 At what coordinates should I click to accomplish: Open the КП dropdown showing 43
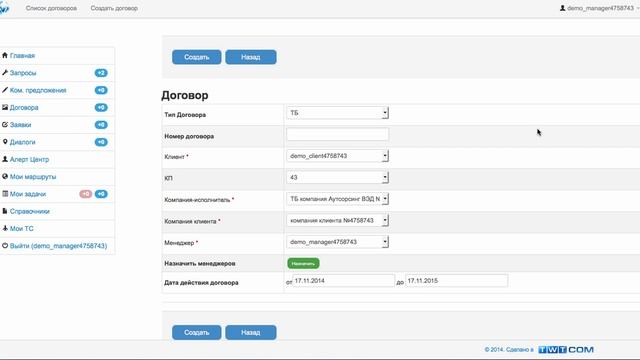click(338, 177)
